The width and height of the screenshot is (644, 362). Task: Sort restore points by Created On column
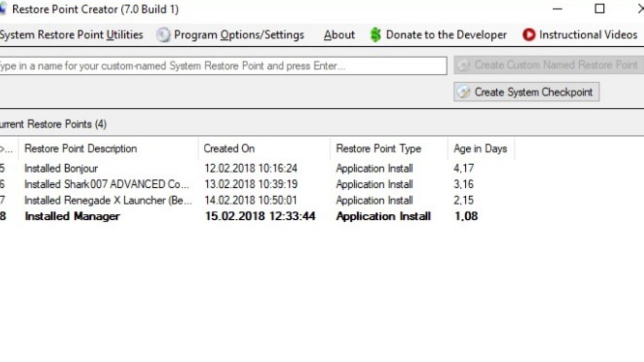pos(230,149)
